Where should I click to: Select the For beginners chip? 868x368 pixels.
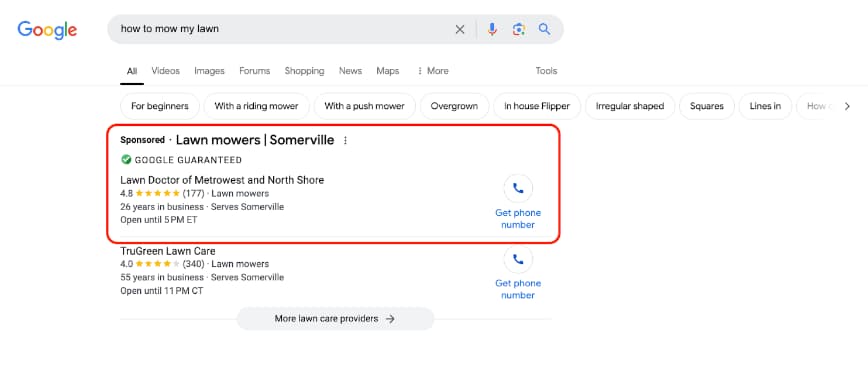[159, 106]
